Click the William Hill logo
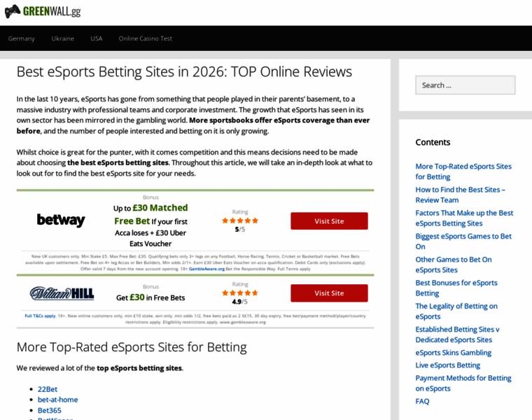Image resolution: width=532 pixels, height=420 pixels. (x=62, y=293)
